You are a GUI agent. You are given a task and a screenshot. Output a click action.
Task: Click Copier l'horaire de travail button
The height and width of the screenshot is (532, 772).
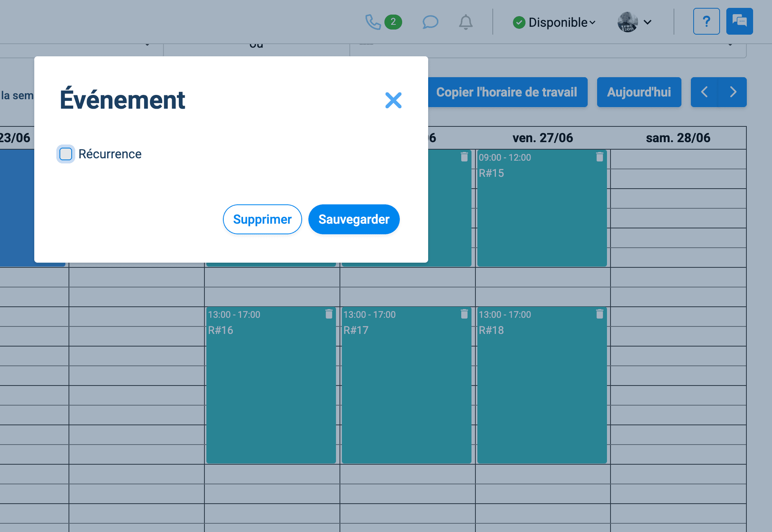507,92
